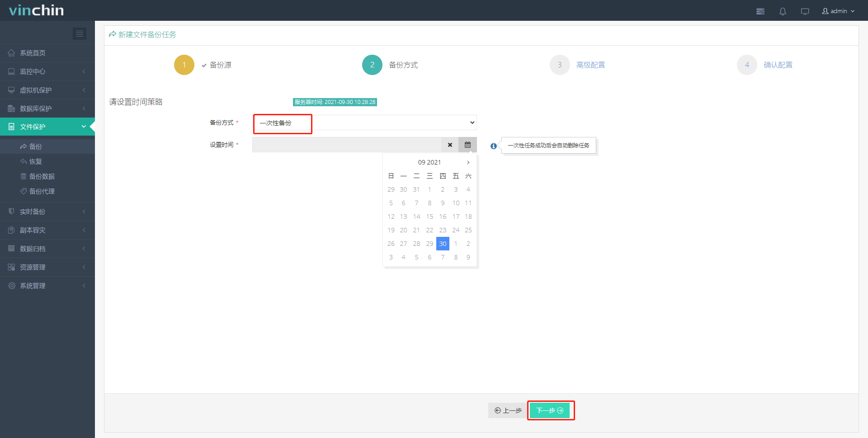Open 备份代理 submenu item
Image resolution: width=868 pixels, height=438 pixels.
click(47, 191)
